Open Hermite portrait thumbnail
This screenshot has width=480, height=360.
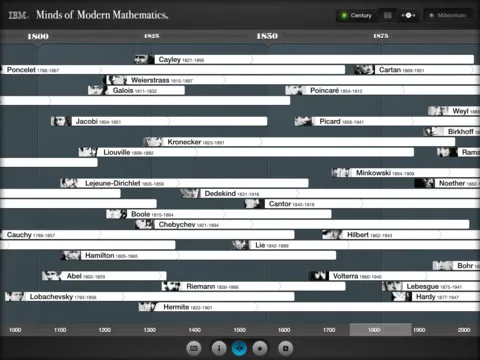(148, 307)
